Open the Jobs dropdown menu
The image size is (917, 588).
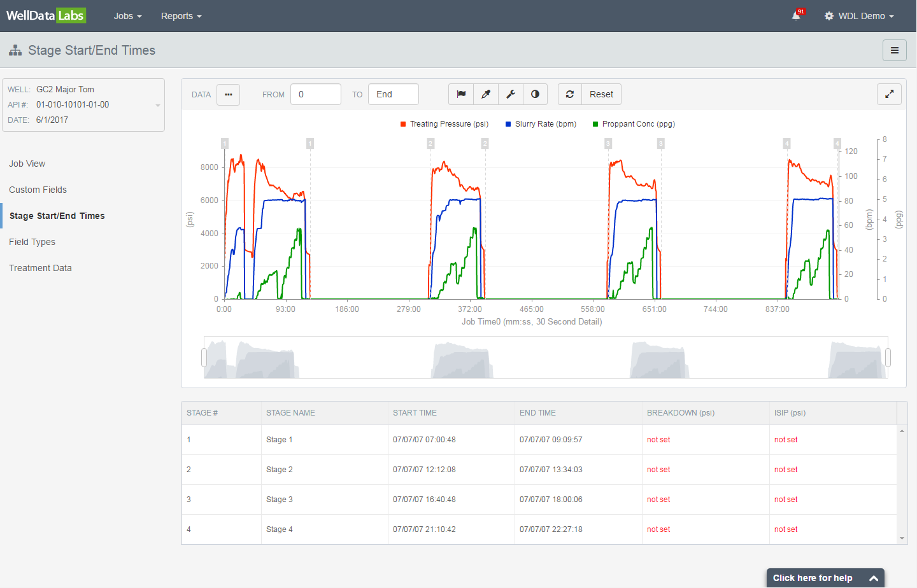coord(127,16)
